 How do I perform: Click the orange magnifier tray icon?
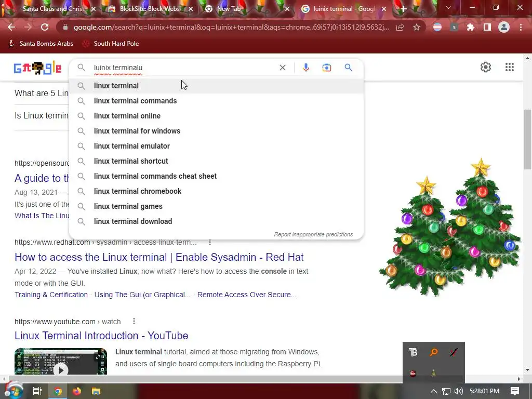pyautogui.click(x=434, y=352)
